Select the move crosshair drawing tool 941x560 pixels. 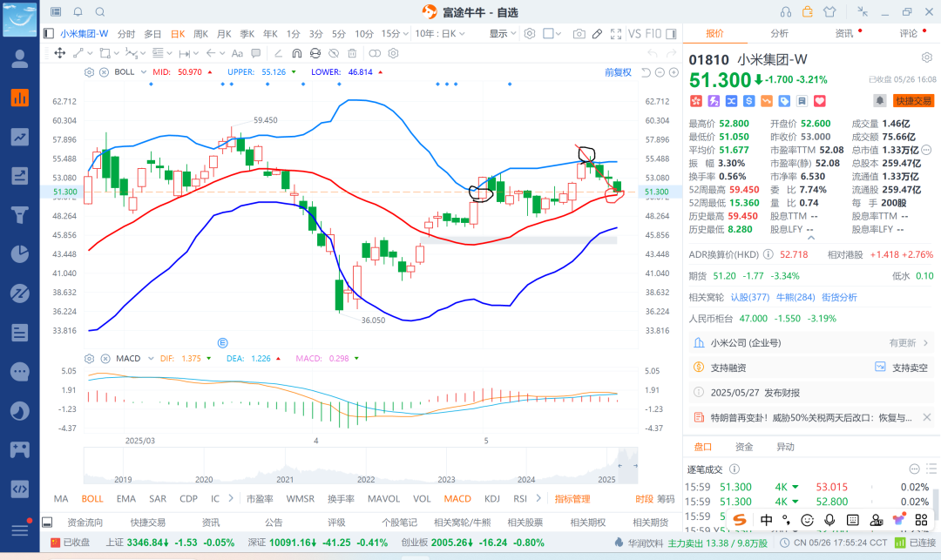coord(60,53)
